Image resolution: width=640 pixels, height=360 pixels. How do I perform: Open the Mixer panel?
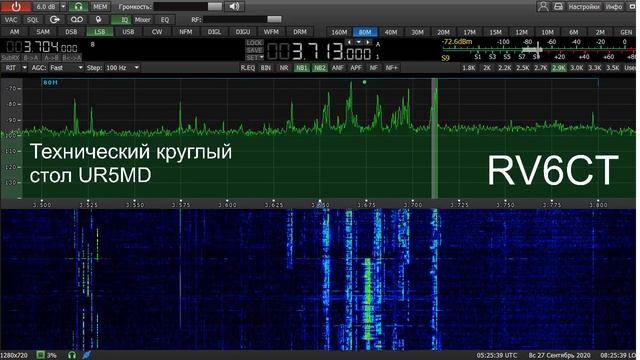point(142,20)
